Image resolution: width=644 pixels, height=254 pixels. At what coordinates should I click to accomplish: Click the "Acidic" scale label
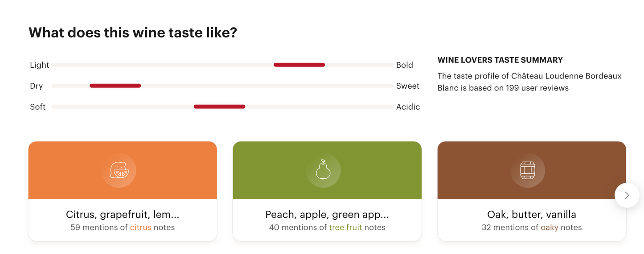point(408,107)
